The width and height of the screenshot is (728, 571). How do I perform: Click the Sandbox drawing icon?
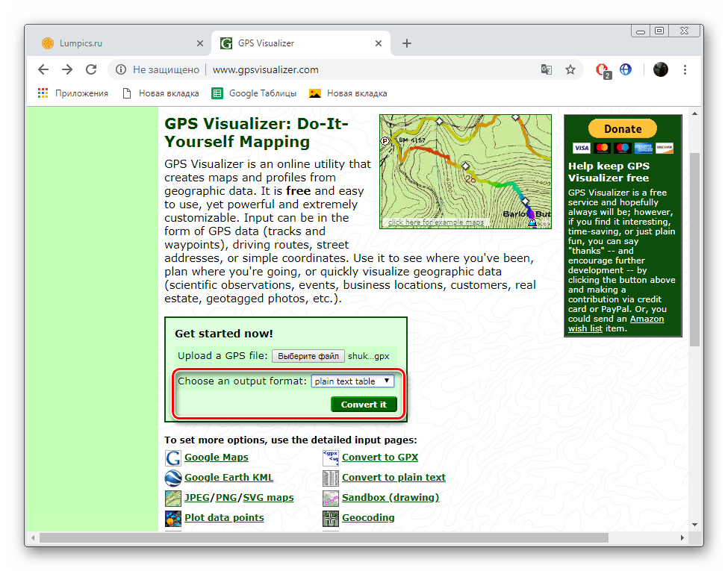pos(331,498)
